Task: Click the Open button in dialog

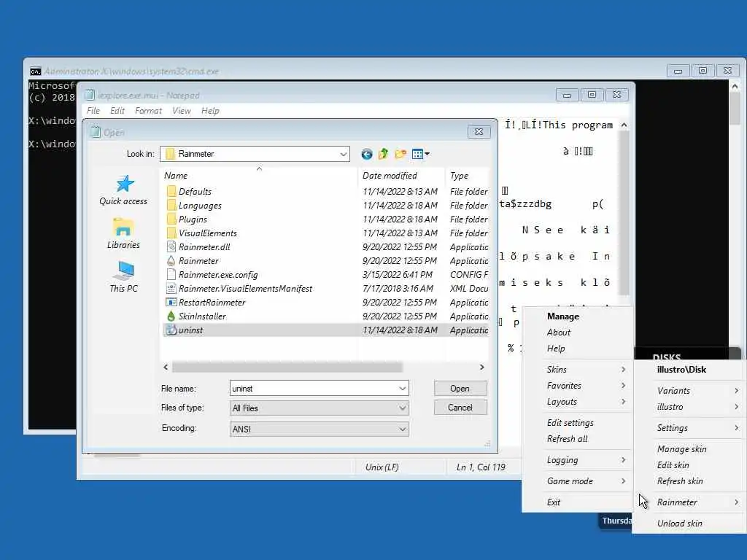Action: click(460, 389)
